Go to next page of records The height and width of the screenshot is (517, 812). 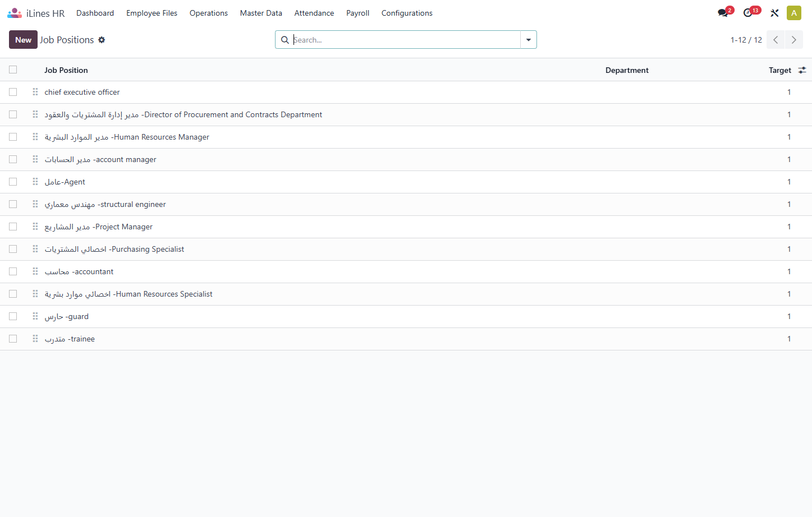pyautogui.click(x=794, y=40)
